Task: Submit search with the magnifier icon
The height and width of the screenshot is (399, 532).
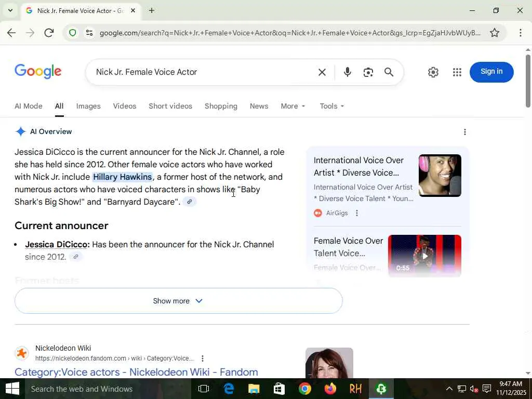Action: pos(389,72)
